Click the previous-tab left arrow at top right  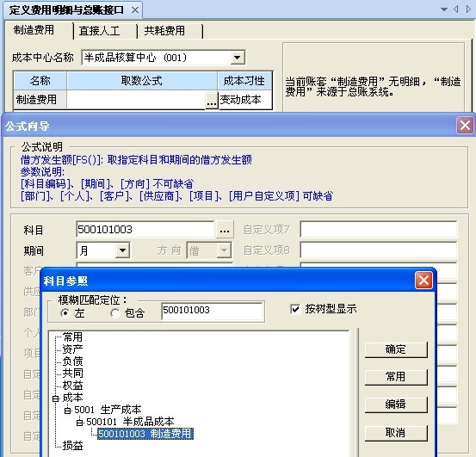455,9
